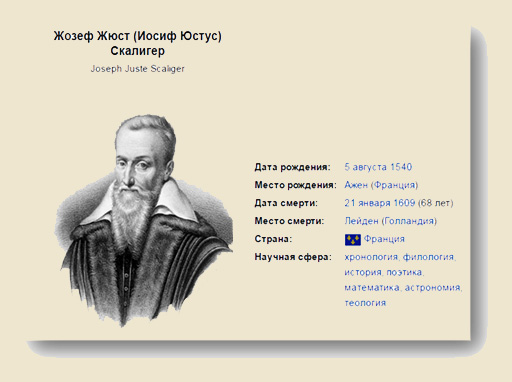Open the астрономия link
The height and width of the screenshot is (382, 512).
pos(432,288)
